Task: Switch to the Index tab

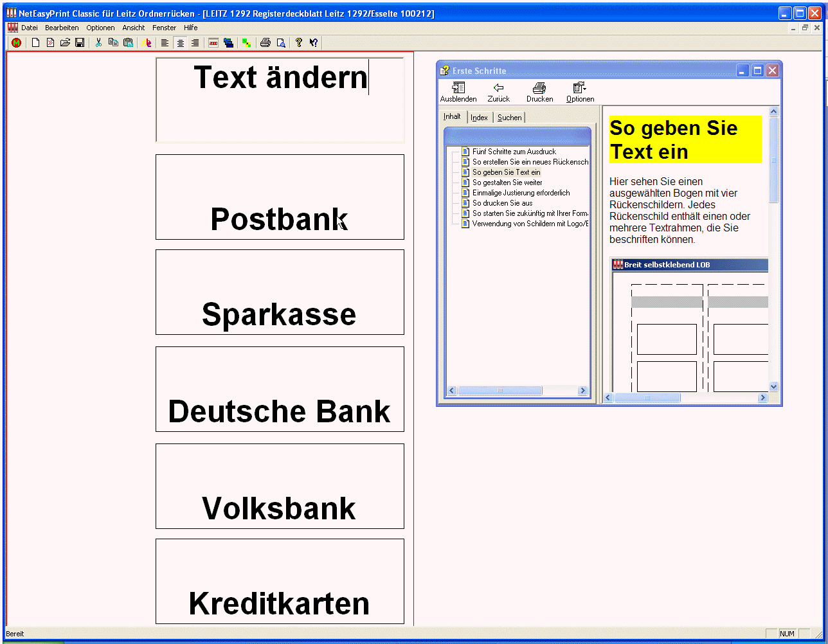Action: [480, 118]
